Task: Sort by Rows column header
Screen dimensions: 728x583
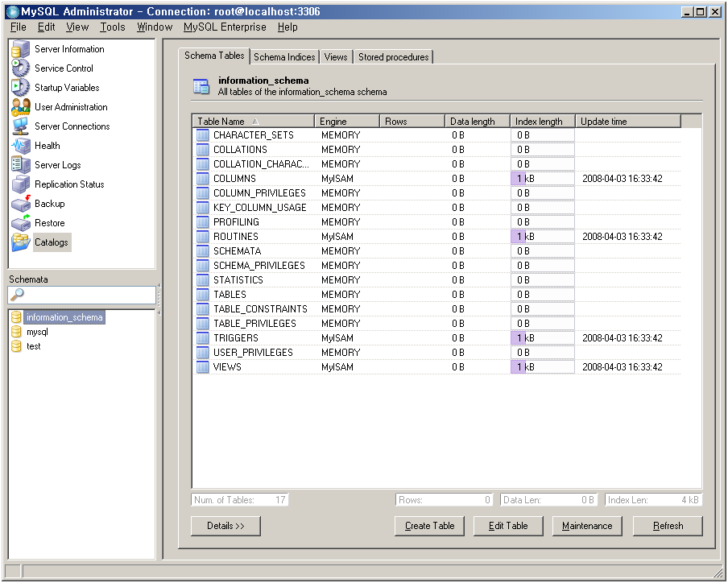Action: pyautogui.click(x=412, y=122)
